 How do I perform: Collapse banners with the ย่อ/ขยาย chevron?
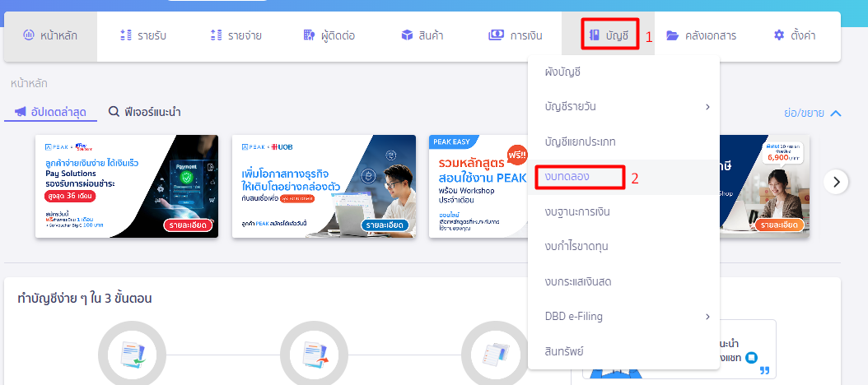pyautogui.click(x=835, y=114)
